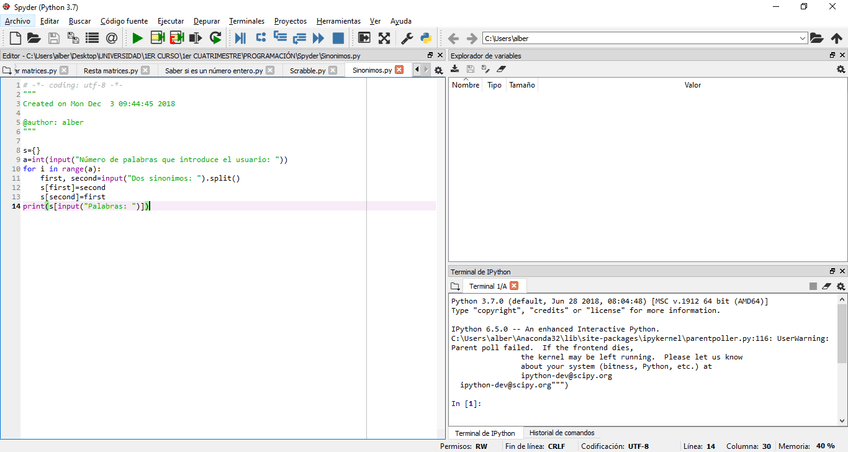Open editor options gear menu
Viewport: 848px width, 452px height.
[x=439, y=71]
